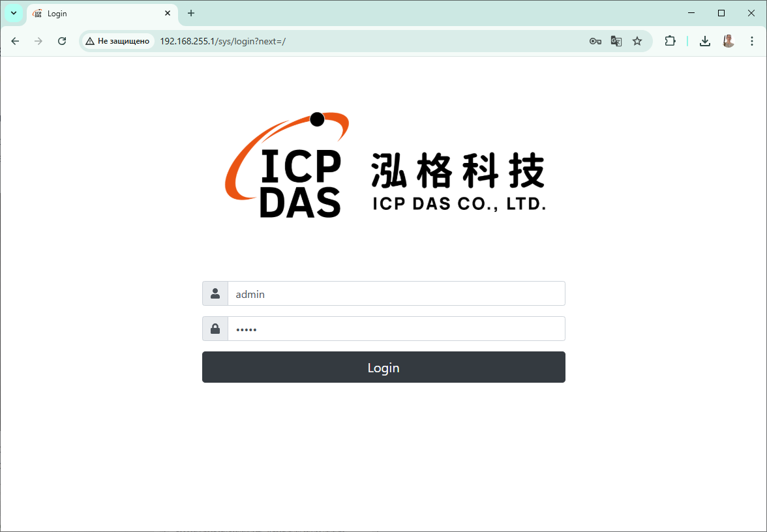Viewport: 767px width, 532px height.
Task: Open the Chrome profile avatar
Action: click(729, 41)
